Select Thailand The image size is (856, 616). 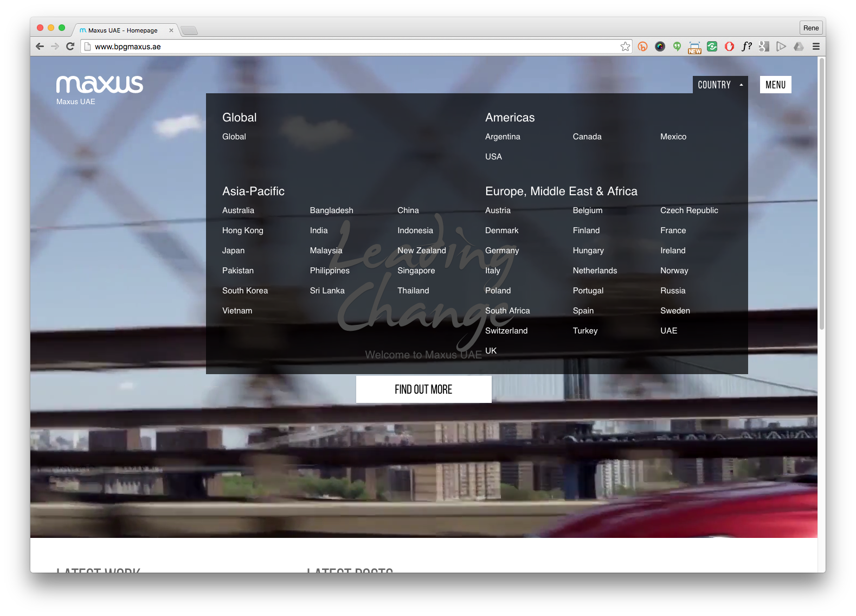[x=413, y=291]
